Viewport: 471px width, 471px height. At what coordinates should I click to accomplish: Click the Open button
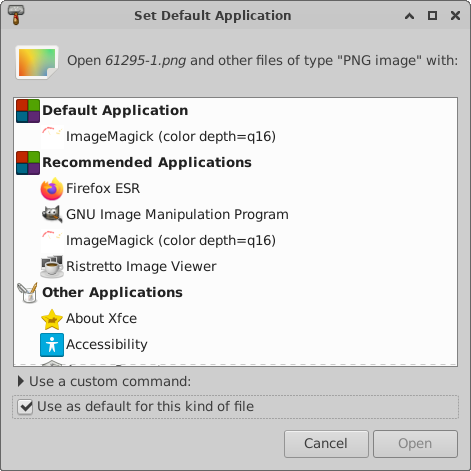pyautogui.click(x=415, y=444)
